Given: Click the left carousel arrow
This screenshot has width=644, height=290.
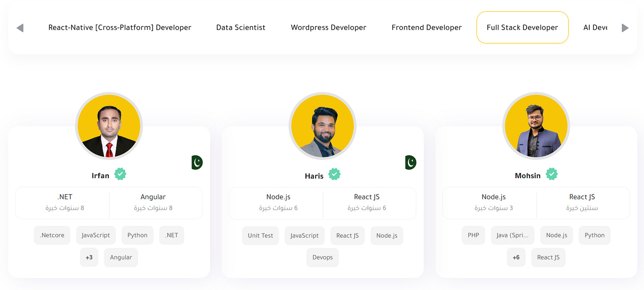Looking at the screenshot, I should click(x=20, y=28).
